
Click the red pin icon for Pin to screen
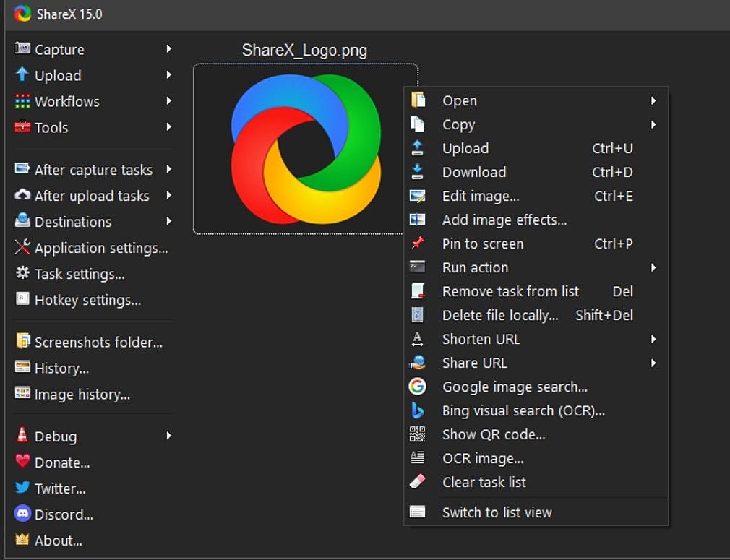click(417, 243)
